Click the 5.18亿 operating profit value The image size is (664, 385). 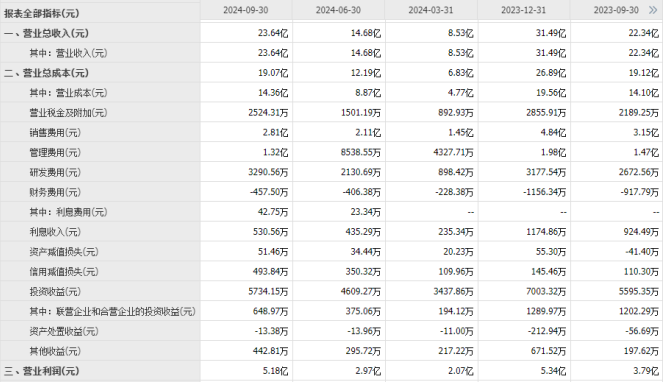click(275, 371)
